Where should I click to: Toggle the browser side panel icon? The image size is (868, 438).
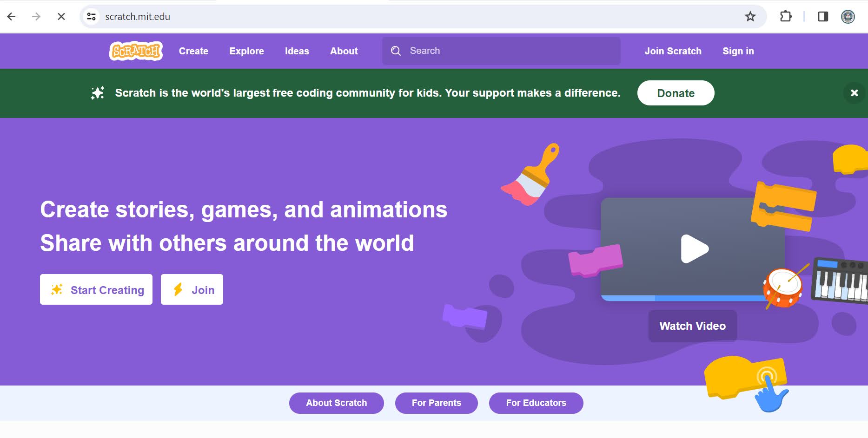(x=822, y=17)
